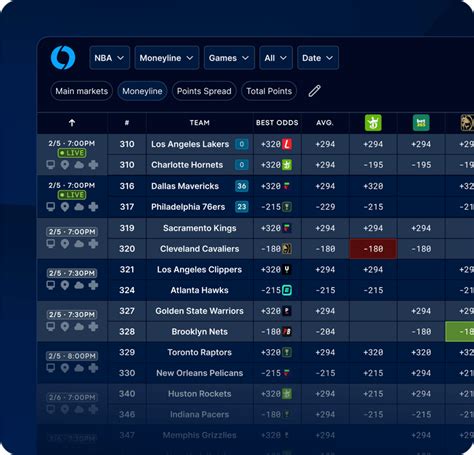Click the # column header
Viewport: 474px width, 455px height.
coord(127,123)
